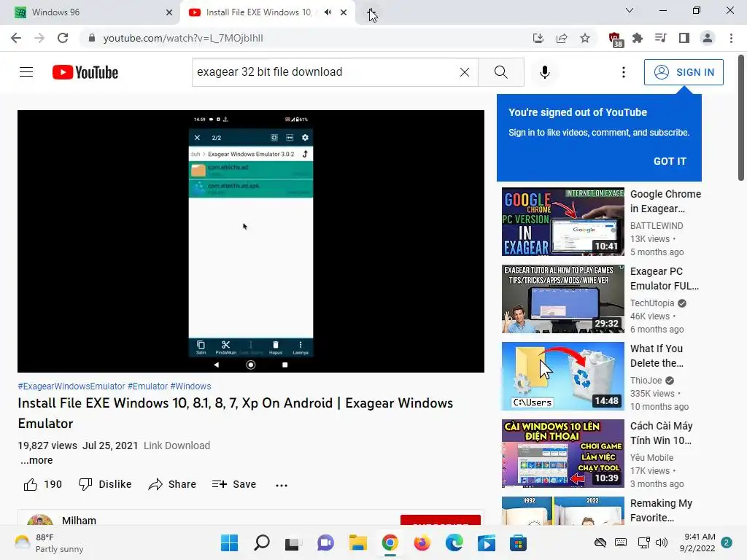747x560 pixels.
Task: Start voice search with the microphone
Action: [x=544, y=72]
